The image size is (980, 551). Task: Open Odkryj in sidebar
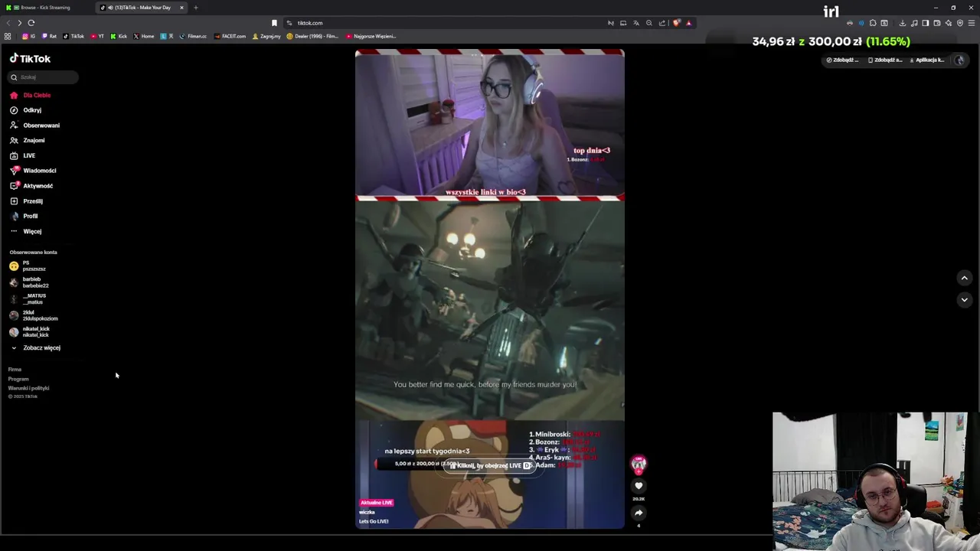click(25, 110)
